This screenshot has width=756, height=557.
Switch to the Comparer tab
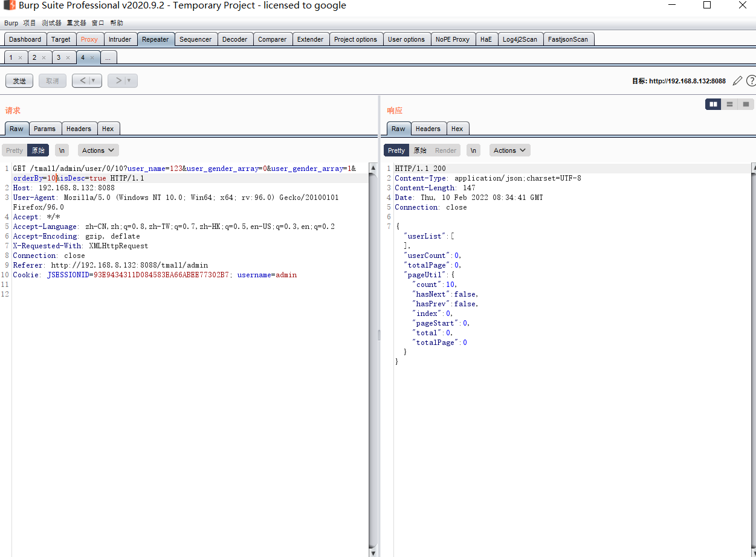pyautogui.click(x=273, y=39)
